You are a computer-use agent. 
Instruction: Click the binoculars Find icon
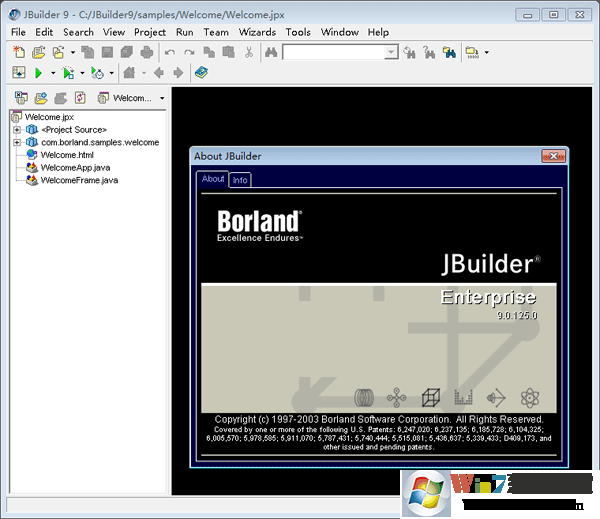pyautogui.click(x=269, y=52)
